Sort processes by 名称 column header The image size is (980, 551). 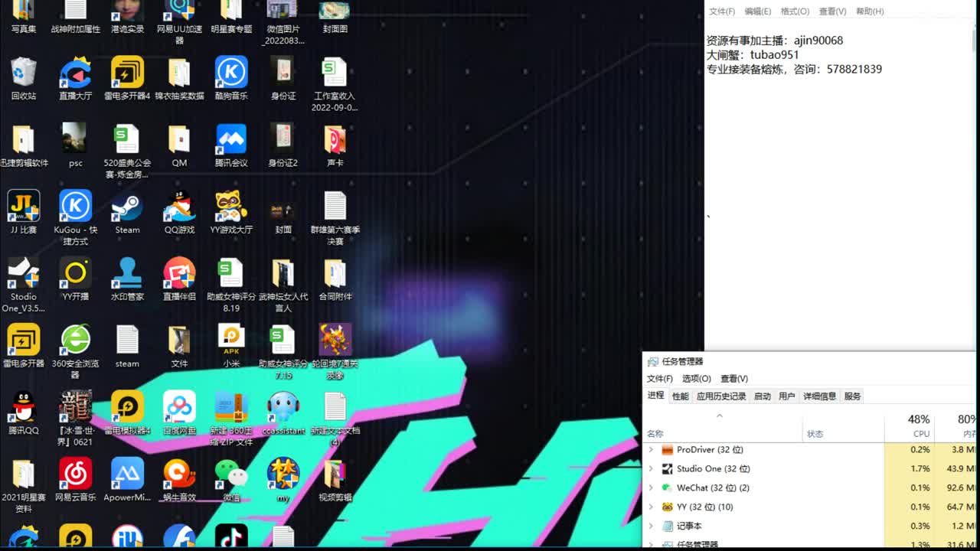pyautogui.click(x=724, y=427)
